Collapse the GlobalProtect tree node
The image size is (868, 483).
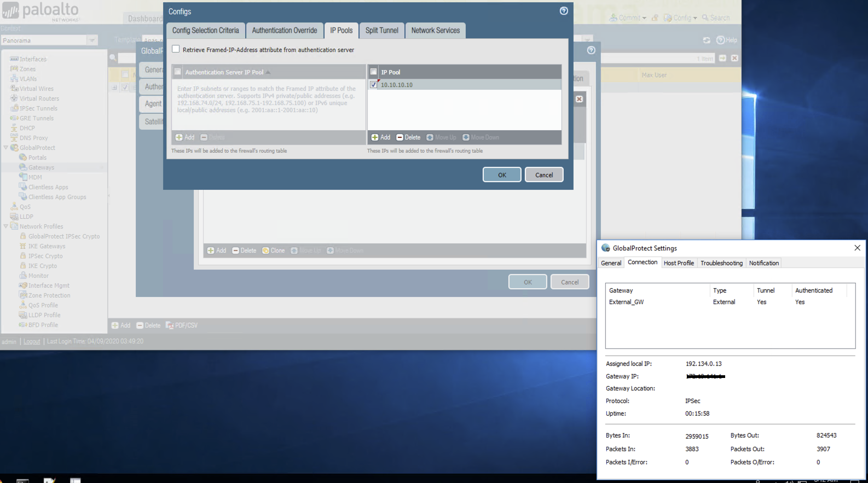click(6, 148)
